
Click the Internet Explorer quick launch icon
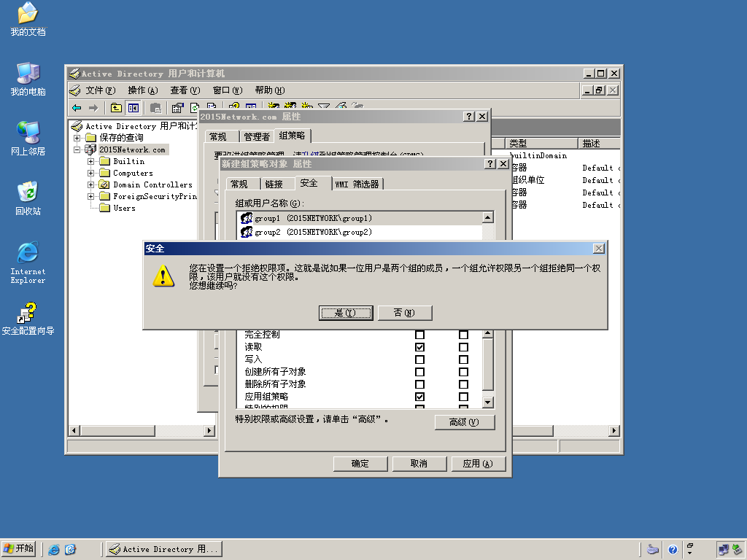pos(54,550)
